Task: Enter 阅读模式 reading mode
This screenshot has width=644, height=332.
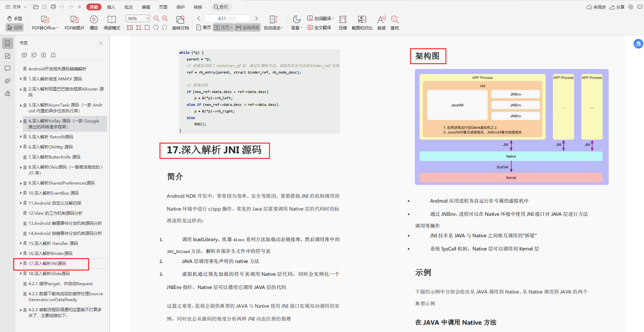Action: pyautogui.click(x=112, y=19)
